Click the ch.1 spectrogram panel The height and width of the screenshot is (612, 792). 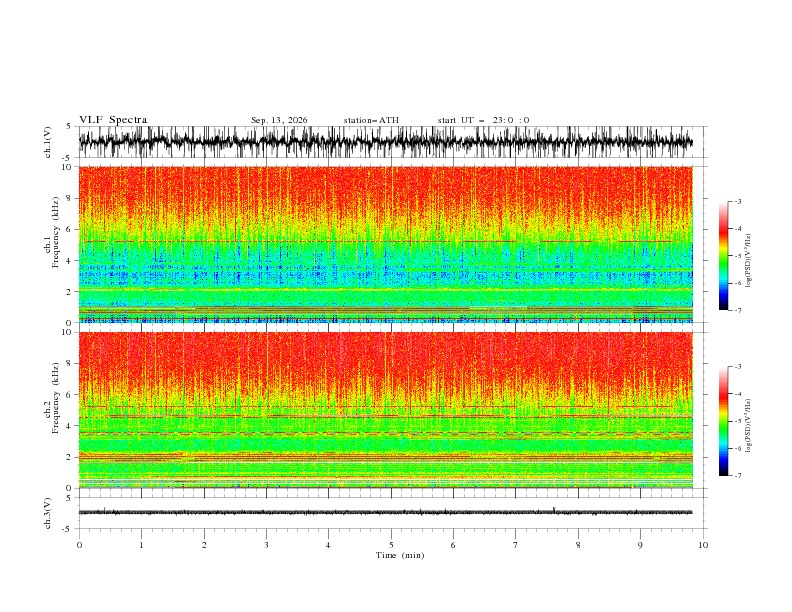pos(386,244)
